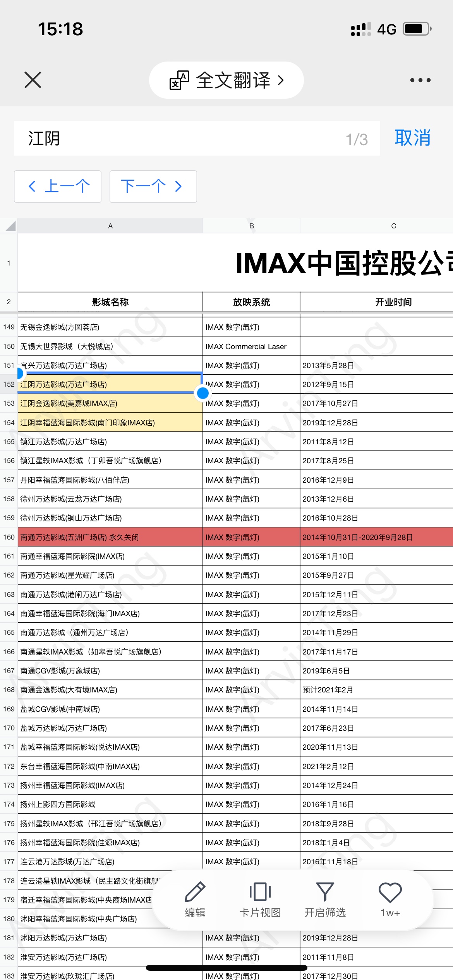This screenshot has height=980, width=453.
Task: Select the entire sheet via corner triangle
Action: pos(9,226)
